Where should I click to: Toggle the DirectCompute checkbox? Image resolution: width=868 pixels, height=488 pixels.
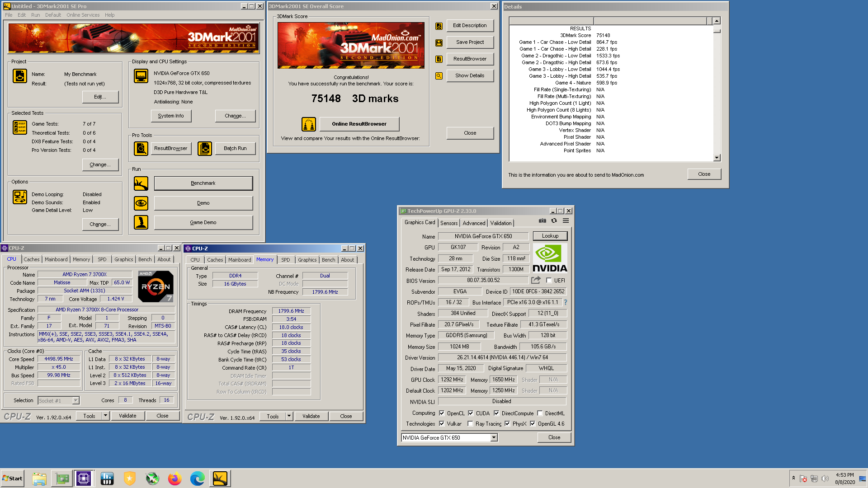[496, 413]
